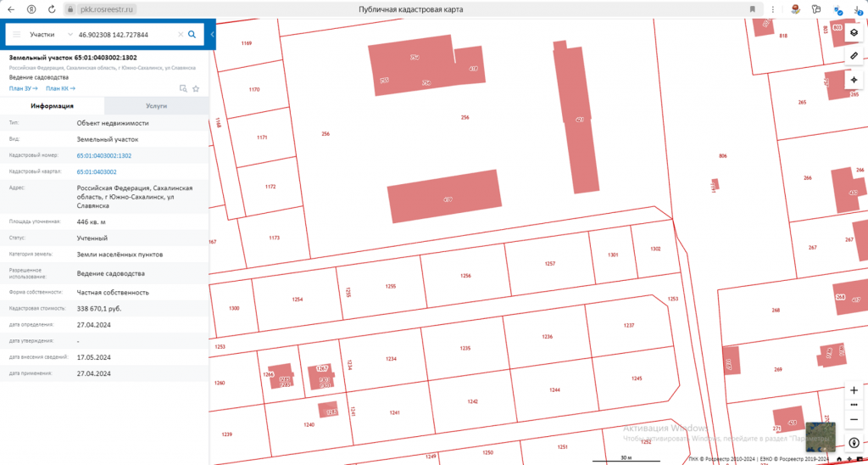Viewport: 868px width, 465px height.
Task: Select the Информация tab
Action: point(52,106)
